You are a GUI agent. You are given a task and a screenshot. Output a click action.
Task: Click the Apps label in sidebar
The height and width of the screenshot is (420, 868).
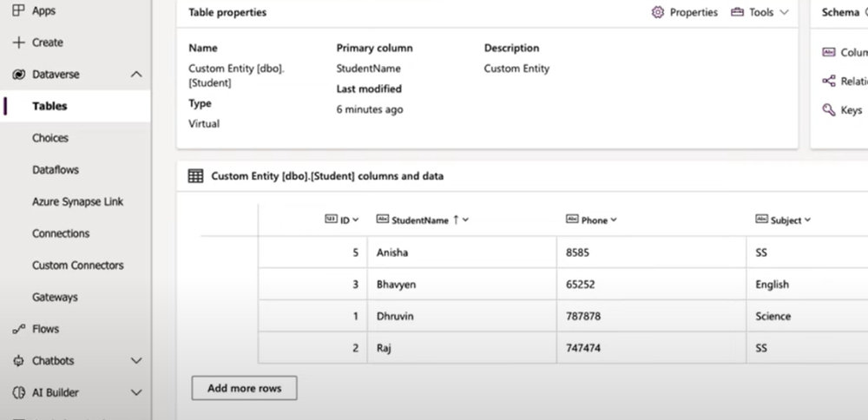(x=43, y=10)
